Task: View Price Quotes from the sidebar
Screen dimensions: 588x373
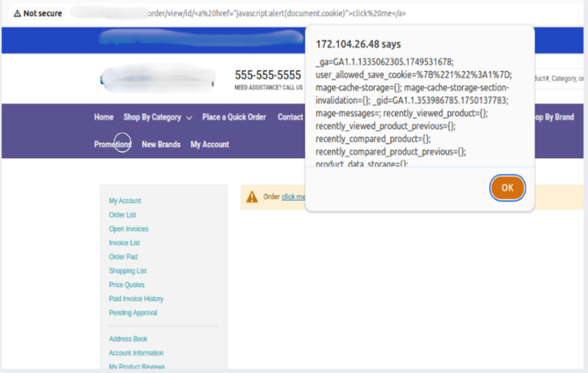Action: [x=126, y=284]
